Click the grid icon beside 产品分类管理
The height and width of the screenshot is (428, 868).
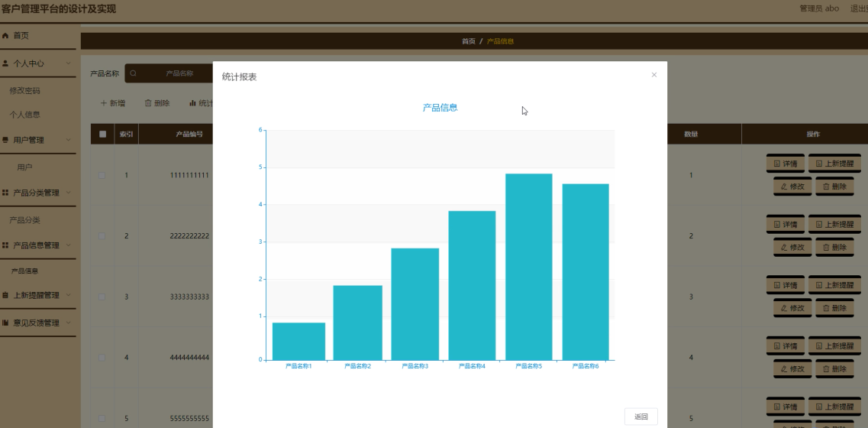[x=6, y=193]
